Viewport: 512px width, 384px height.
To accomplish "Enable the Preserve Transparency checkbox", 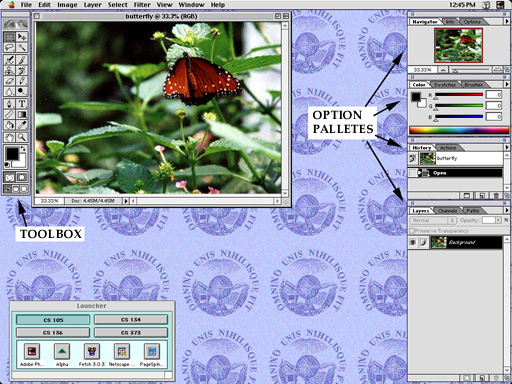I will click(412, 231).
